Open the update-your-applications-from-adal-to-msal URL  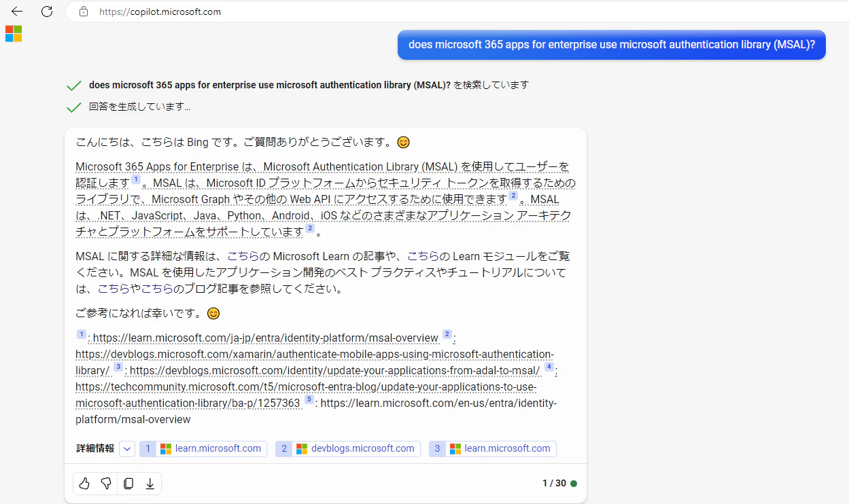[x=335, y=371]
